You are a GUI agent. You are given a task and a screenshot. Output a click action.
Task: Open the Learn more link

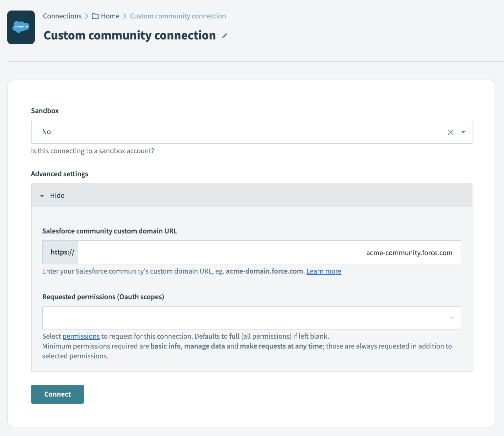point(324,271)
